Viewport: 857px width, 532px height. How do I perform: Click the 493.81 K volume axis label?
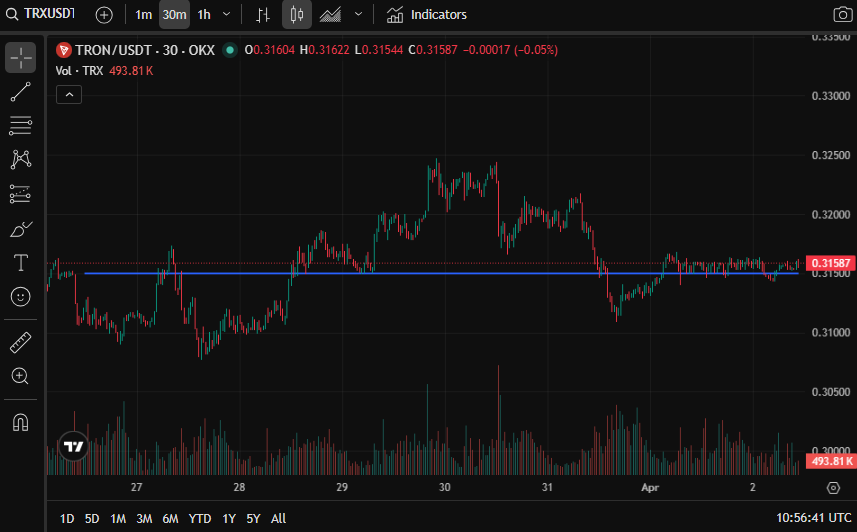pyautogui.click(x=830, y=461)
